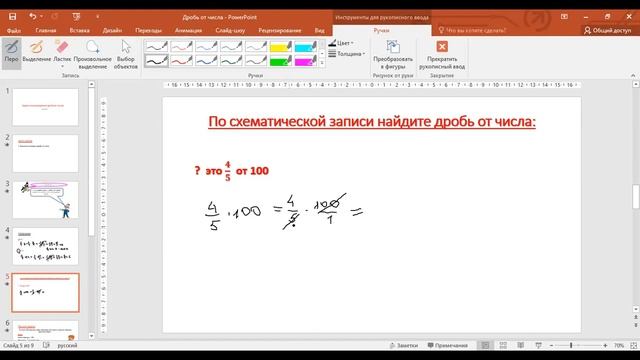
Task: Click the text '? это 4/5 от 100'
Action: (231, 171)
